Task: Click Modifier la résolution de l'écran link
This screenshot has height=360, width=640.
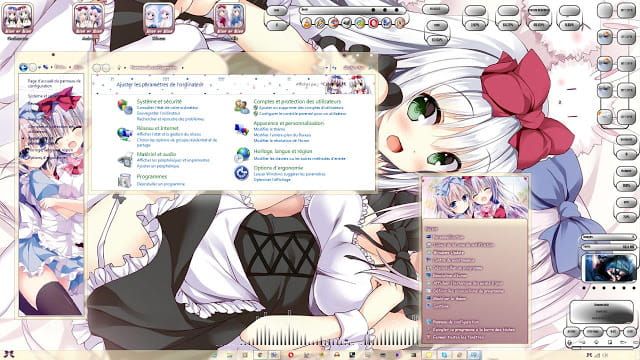Action: pyautogui.click(x=281, y=140)
